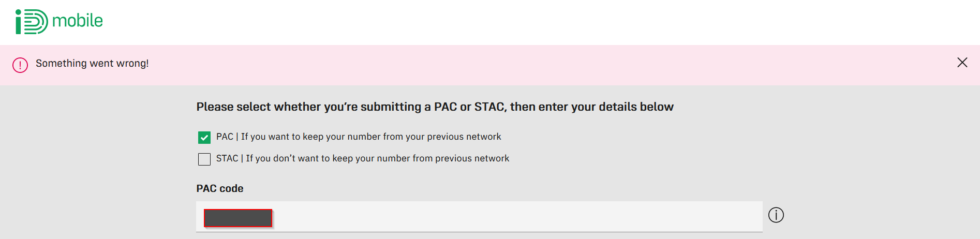The image size is (980, 239).
Task: Click the word 'STAC' in the second option
Action: tap(227, 158)
